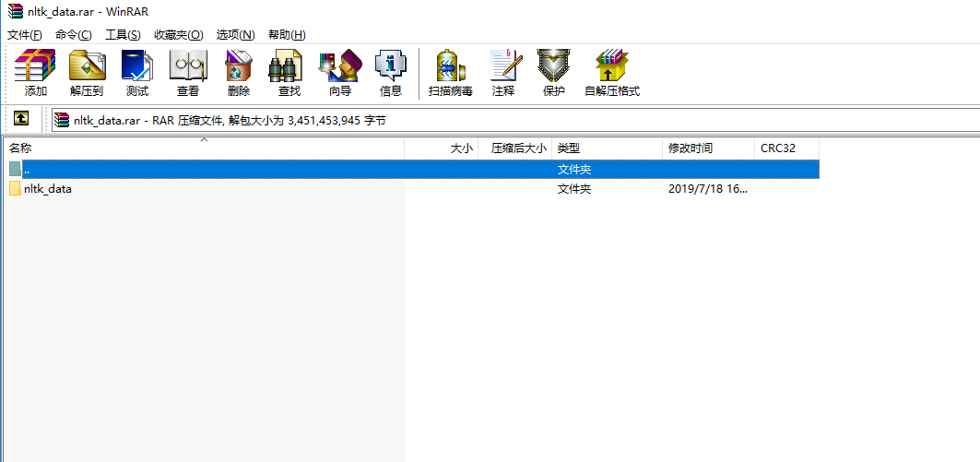Click the parent folder '..' icon

tap(15, 169)
